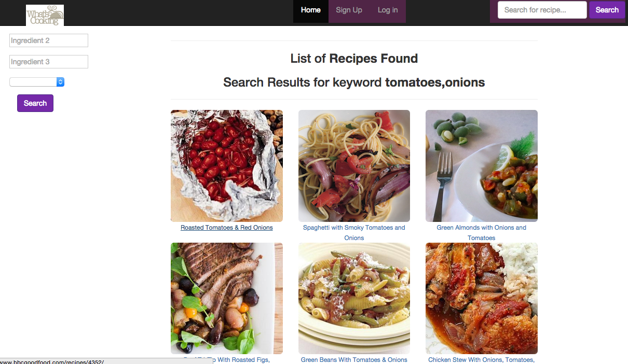Image resolution: width=628 pixels, height=364 pixels.
Task: Open the Roasted Tomatoes & Red Onions recipe
Action: point(226,227)
